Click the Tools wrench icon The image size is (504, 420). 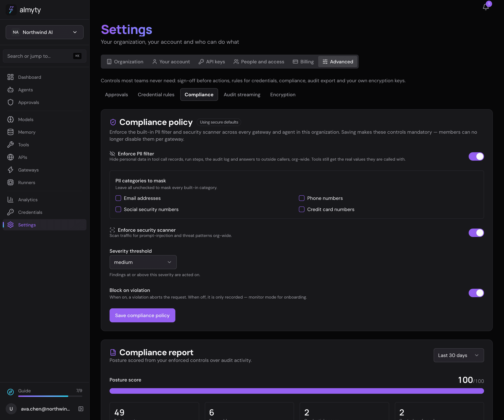[x=10, y=145]
